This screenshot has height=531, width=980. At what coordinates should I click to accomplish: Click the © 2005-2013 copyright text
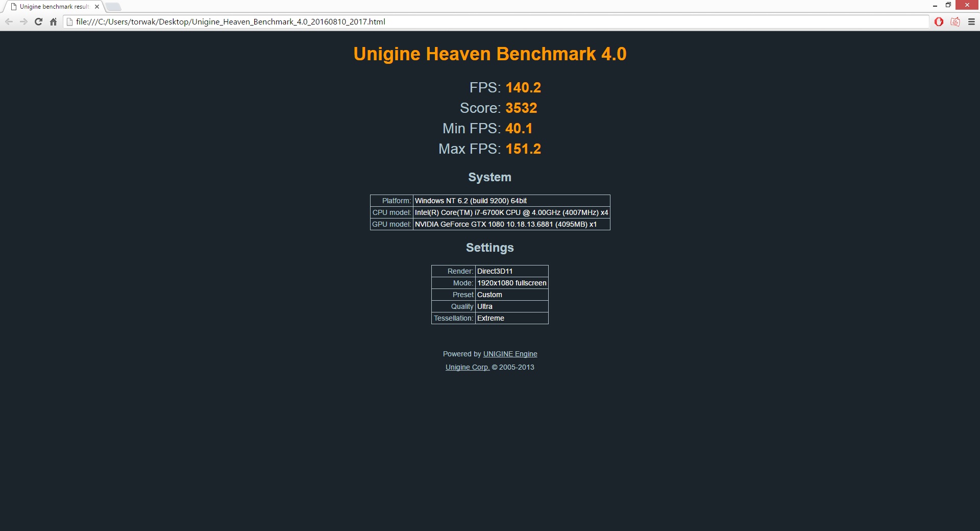click(513, 367)
